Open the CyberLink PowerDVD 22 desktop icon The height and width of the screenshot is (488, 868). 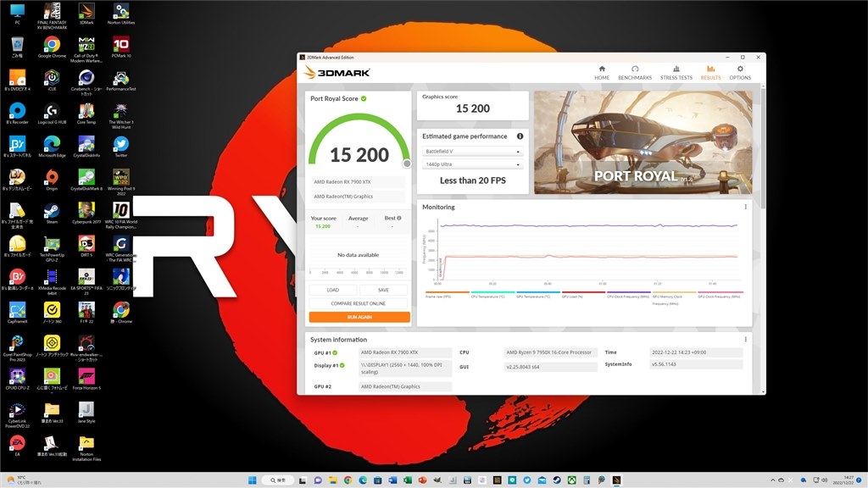point(17,415)
